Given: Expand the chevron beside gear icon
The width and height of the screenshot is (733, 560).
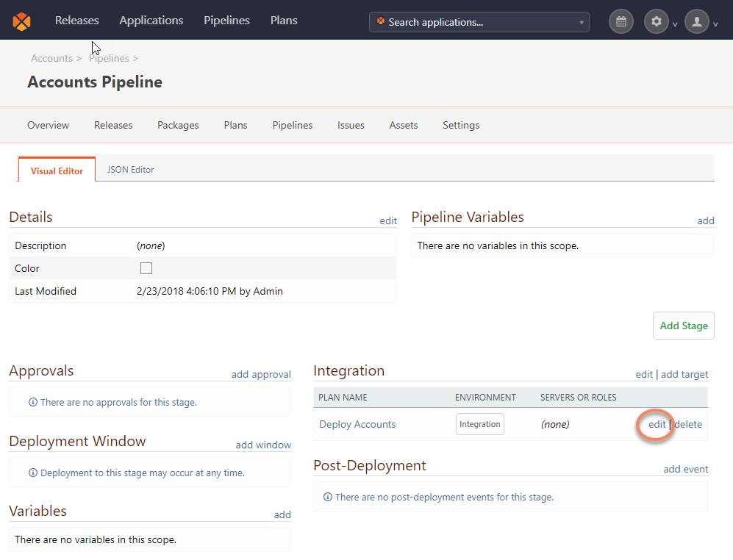Looking at the screenshot, I should point(675,24).
